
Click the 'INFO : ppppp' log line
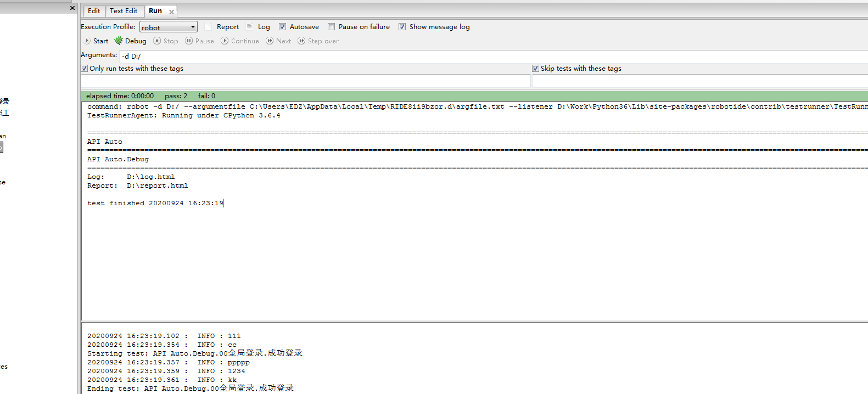169,362
